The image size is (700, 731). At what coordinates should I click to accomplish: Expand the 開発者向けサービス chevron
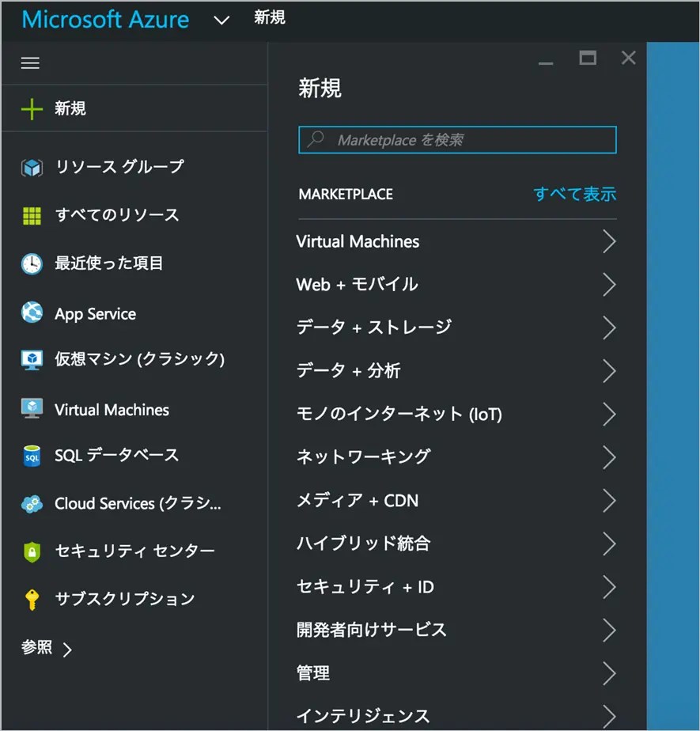[x=609, y=630]
